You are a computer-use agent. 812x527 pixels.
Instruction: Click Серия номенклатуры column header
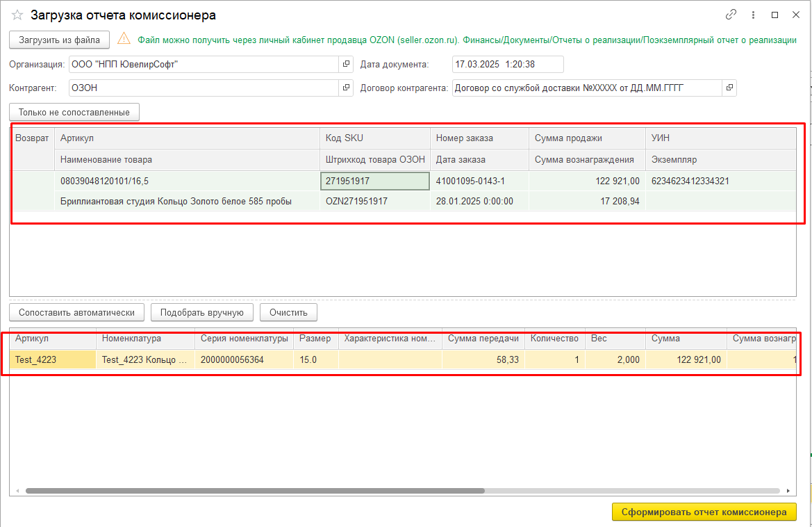coord(244,339)
